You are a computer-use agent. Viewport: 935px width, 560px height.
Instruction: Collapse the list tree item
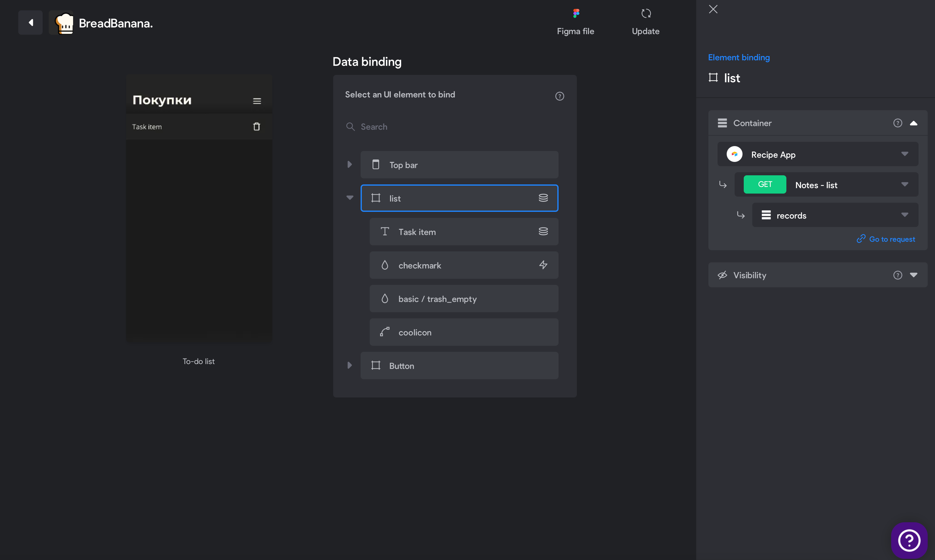pyautogui.click(x=350, y=198)
